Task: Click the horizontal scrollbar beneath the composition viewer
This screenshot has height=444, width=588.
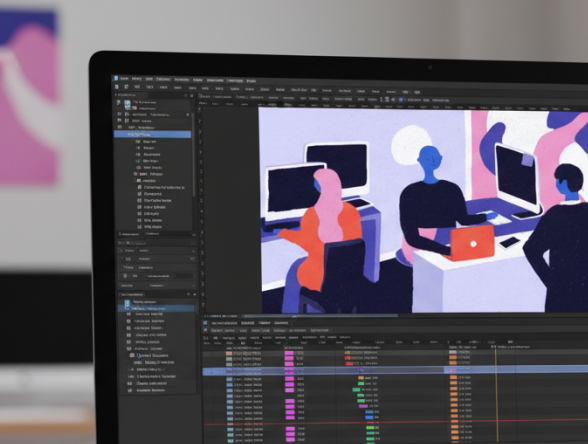Action: [x=321, y=316]
